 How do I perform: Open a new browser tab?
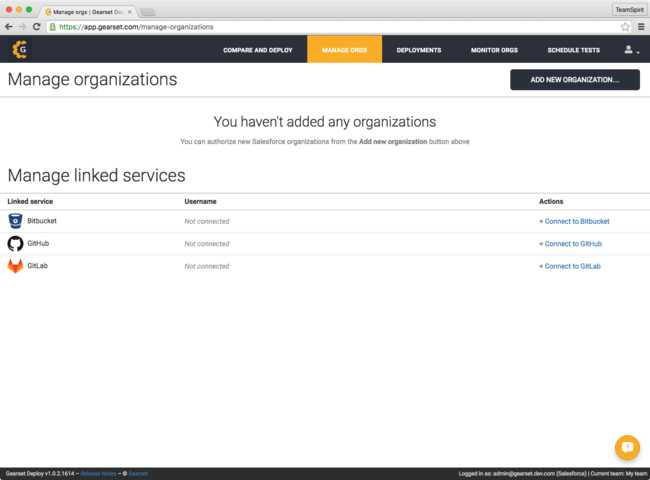click(x=148, y=12)
